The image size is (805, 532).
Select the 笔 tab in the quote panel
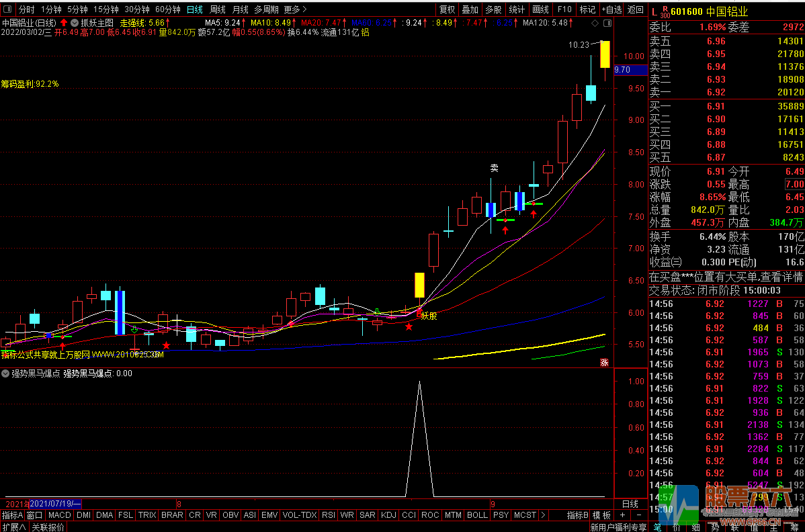(x=658, y=527)
